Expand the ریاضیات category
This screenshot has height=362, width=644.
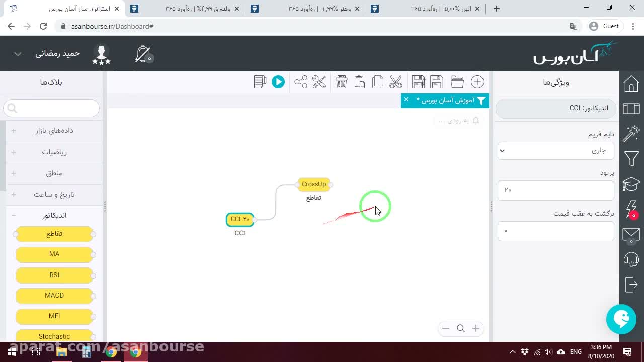click(54, 152)
